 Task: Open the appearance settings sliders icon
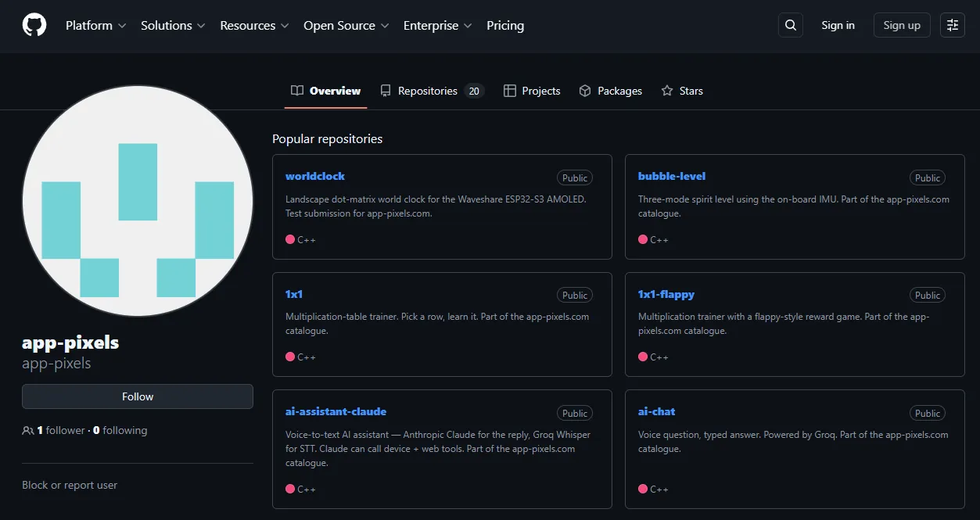pos(953,25)
